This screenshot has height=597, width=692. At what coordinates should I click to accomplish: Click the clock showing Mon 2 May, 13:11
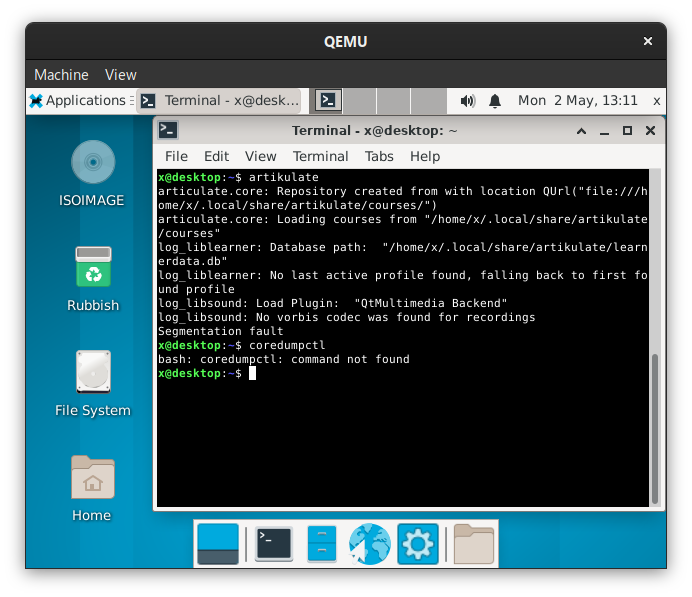pos(578,101)
